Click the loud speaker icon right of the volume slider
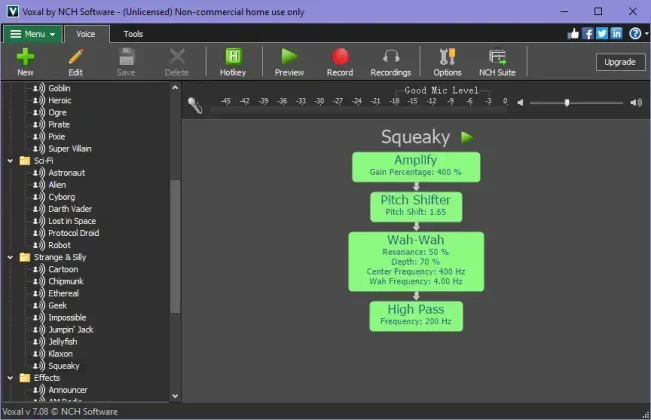The image size is (651, 420). [636, 103]
